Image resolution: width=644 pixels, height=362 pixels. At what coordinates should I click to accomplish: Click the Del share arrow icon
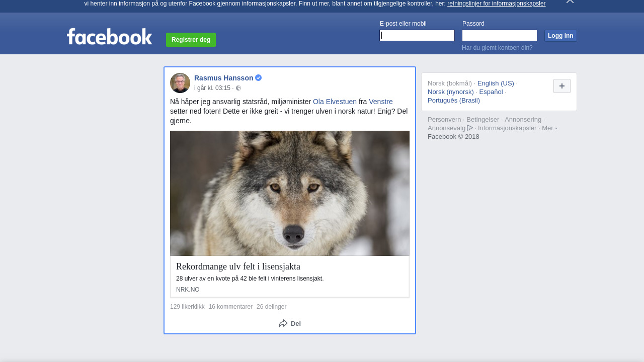[283, 323]
